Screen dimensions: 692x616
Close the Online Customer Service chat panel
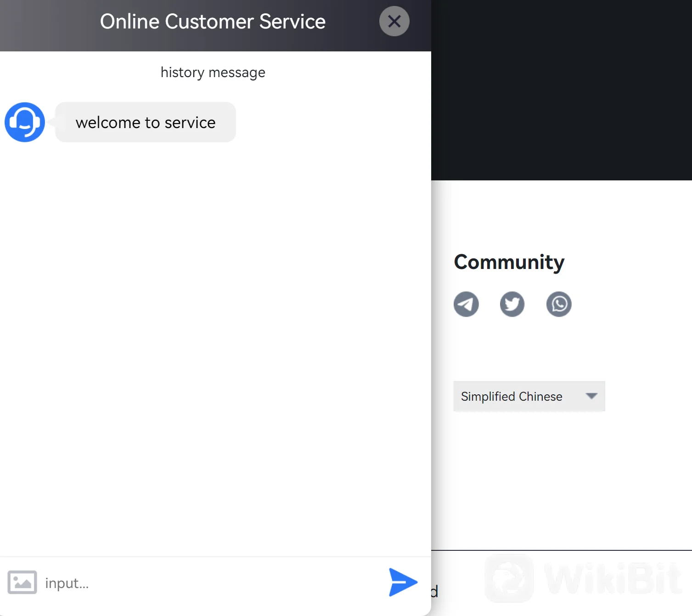[394, 21]
